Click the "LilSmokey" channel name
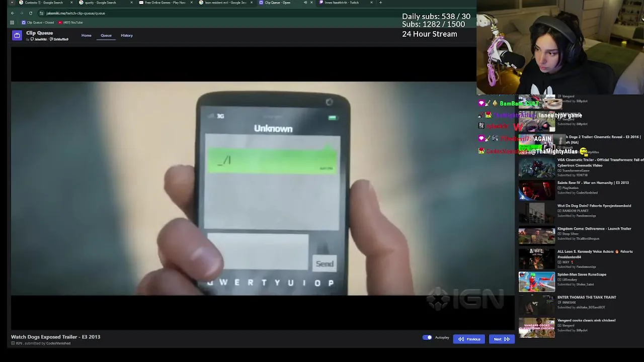This screenshot has width=644, height=362. (570, 280)
